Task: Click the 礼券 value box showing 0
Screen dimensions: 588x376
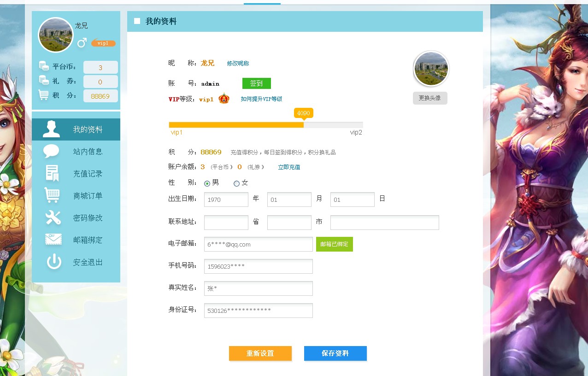Action: point(100,82)
